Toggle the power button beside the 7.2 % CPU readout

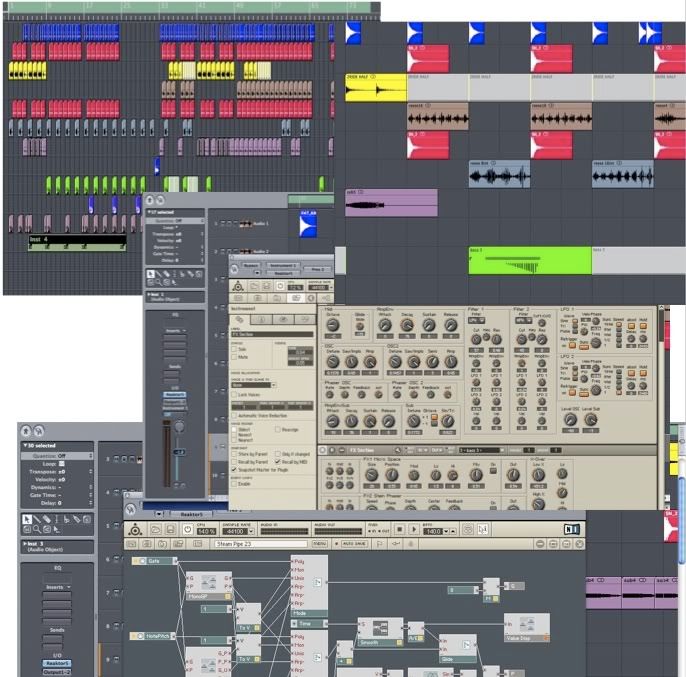click(x=280, y=287)
